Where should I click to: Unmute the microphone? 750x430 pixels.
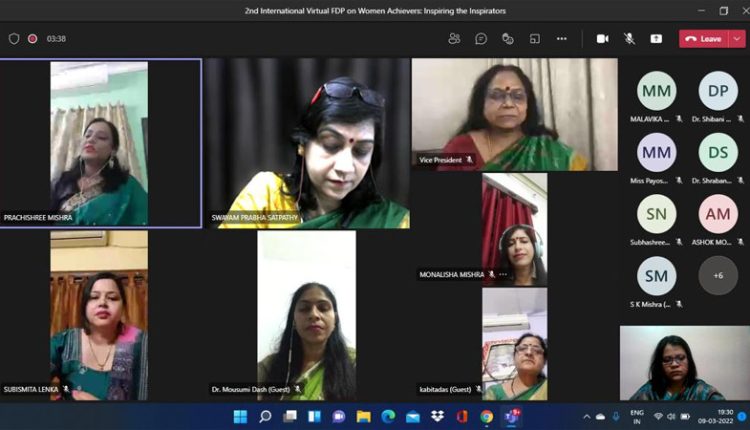pos(630,39)
